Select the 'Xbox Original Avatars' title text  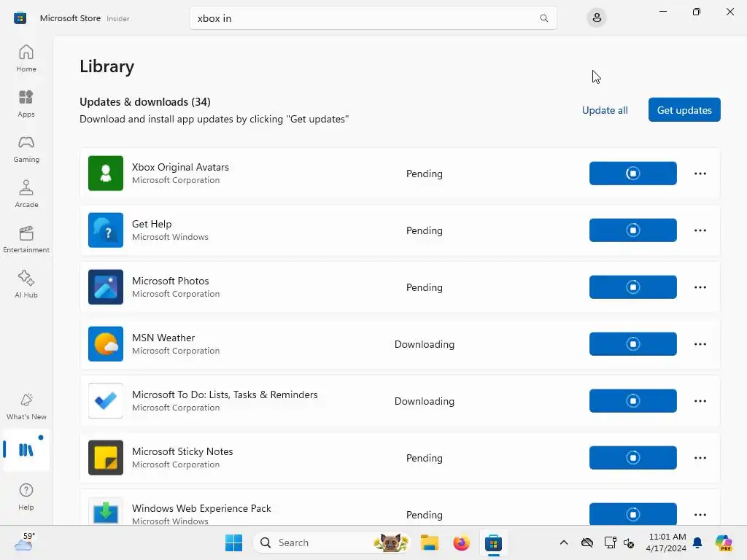(180, 167)
